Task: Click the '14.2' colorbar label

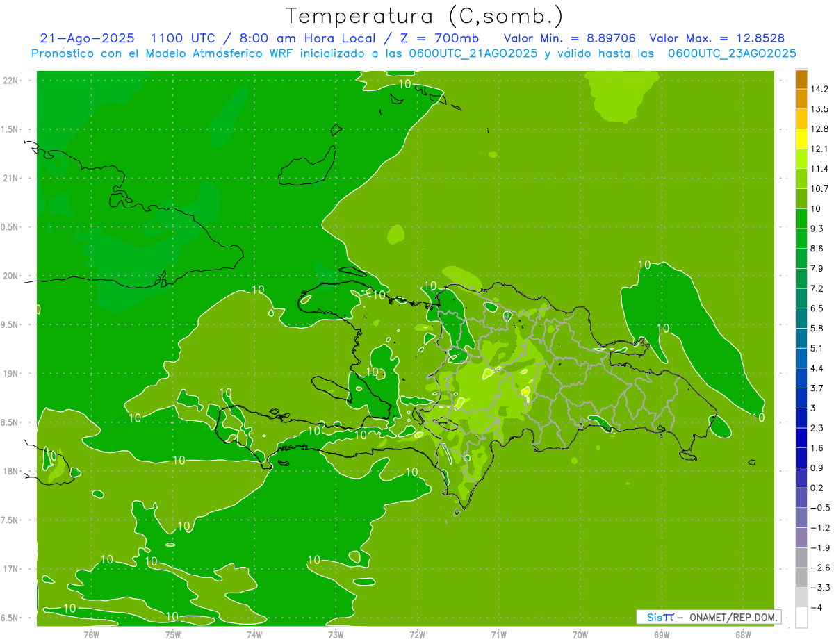Action: (820, 89)
